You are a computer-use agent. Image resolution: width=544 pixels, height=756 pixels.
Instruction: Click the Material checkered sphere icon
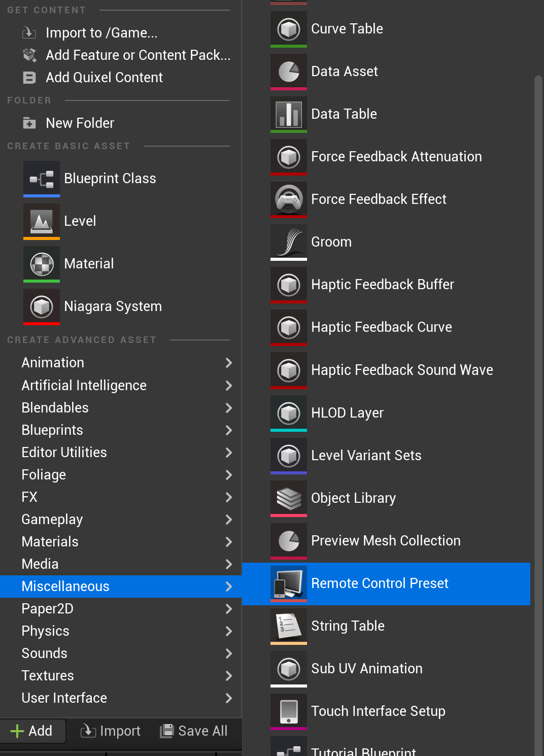click(x=41, y=264)
